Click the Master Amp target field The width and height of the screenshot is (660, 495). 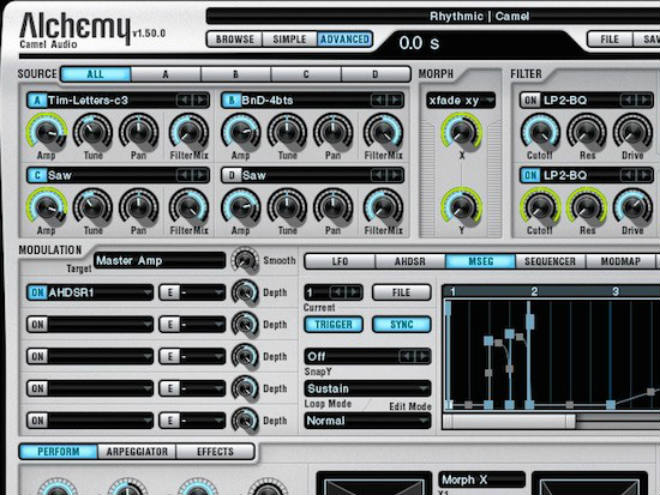(x=159, y=261)
